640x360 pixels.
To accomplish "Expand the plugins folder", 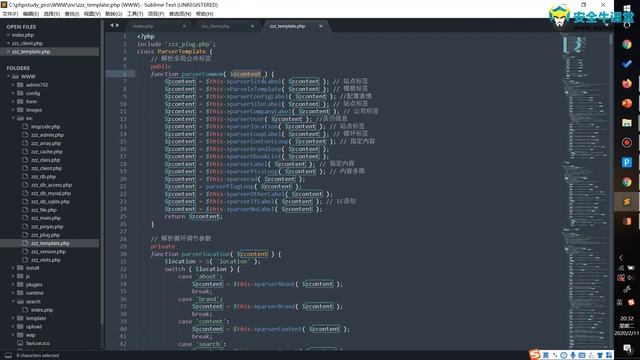I will pyautogui.click(x=13, y=284).
